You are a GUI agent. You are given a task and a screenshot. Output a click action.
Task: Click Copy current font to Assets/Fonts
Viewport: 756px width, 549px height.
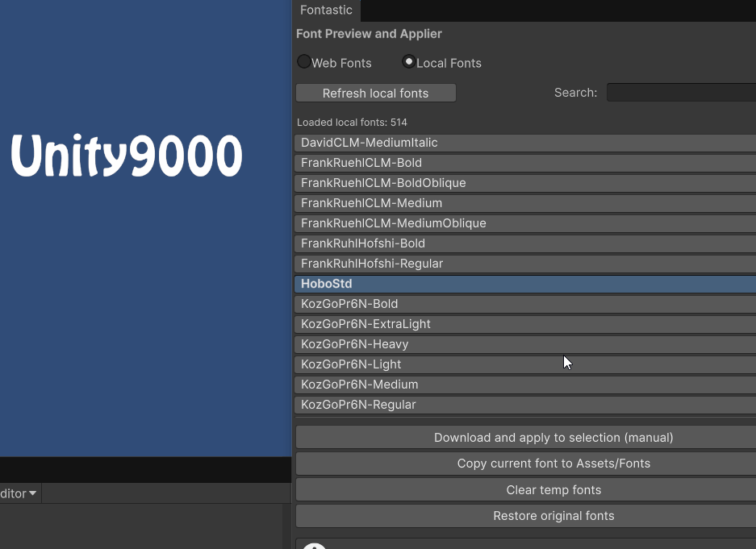tap(525, 464)
